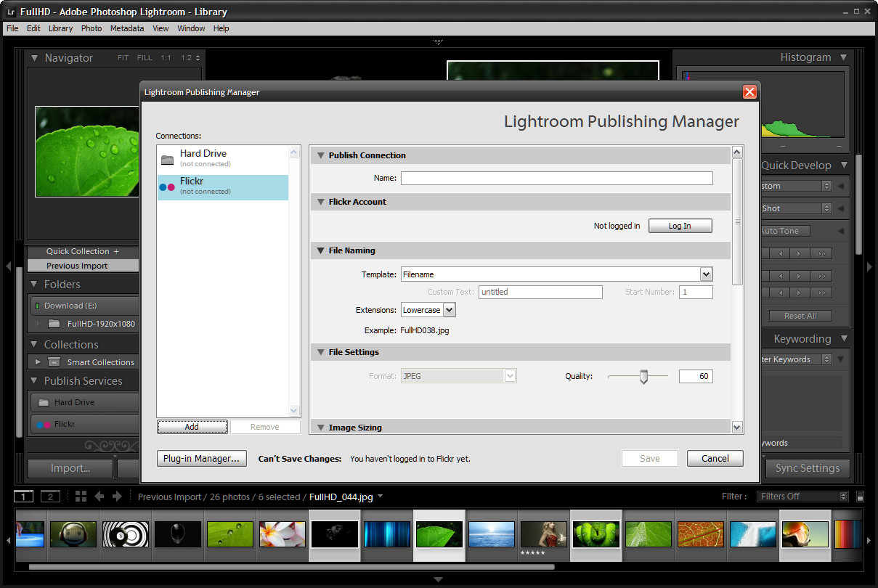This screenshot has width=878, height=588.
Task: Go forward using the filmstrip right arrow
Action: tap(117, 497)
